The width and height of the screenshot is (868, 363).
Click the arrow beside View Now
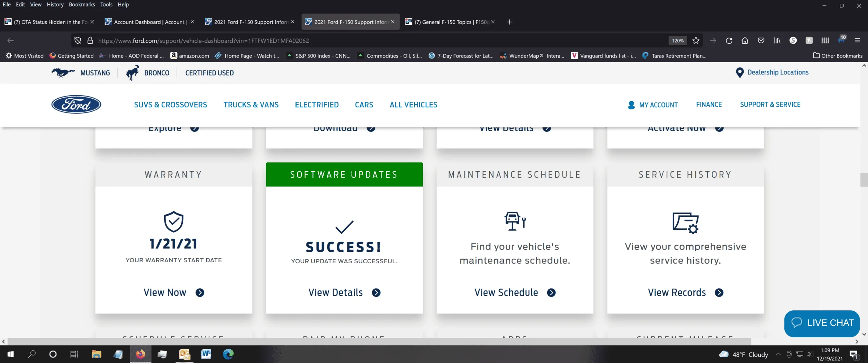200,293
